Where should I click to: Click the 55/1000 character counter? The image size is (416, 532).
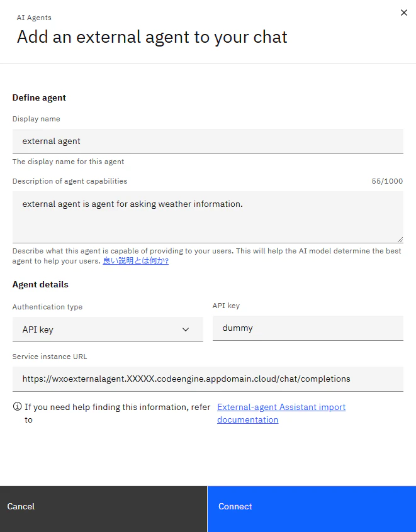(387, 181)
